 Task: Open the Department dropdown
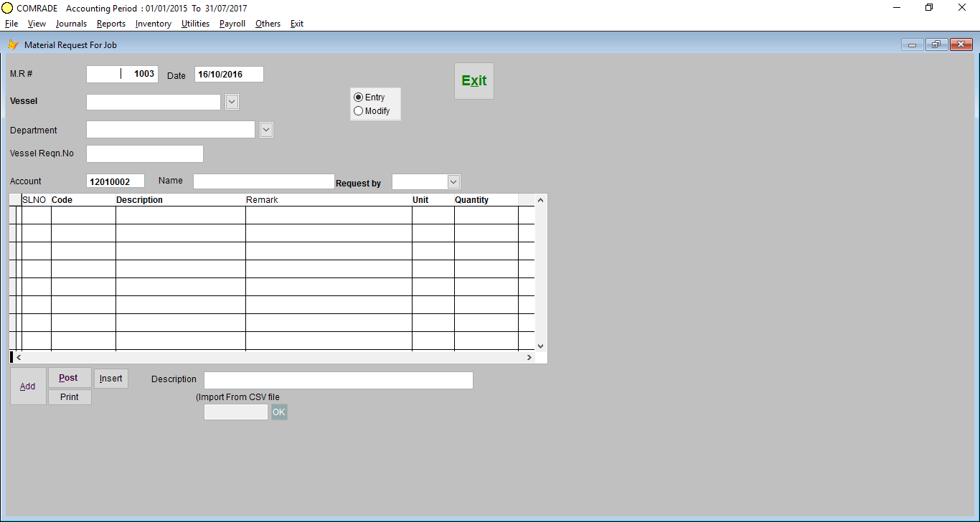tap(266, 129)
